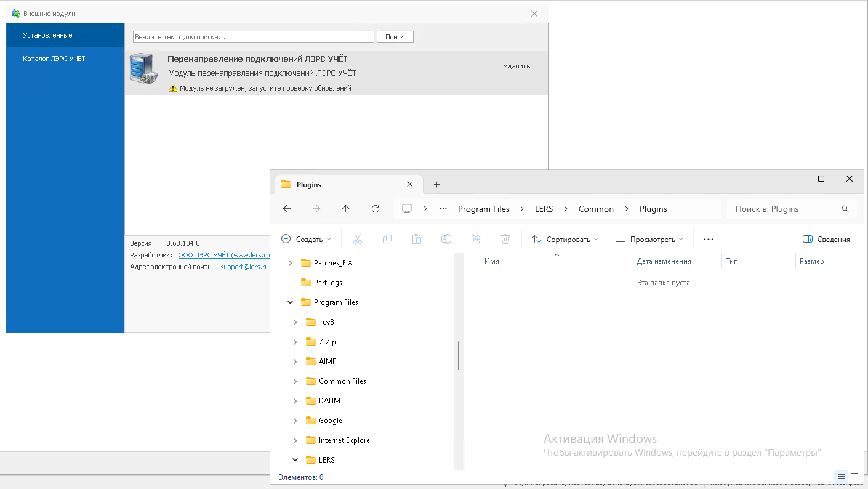The height and width of the screenshot is (489, 868).
Task: Click the Rename icon in Explorer toolbar
Action: 446,239
